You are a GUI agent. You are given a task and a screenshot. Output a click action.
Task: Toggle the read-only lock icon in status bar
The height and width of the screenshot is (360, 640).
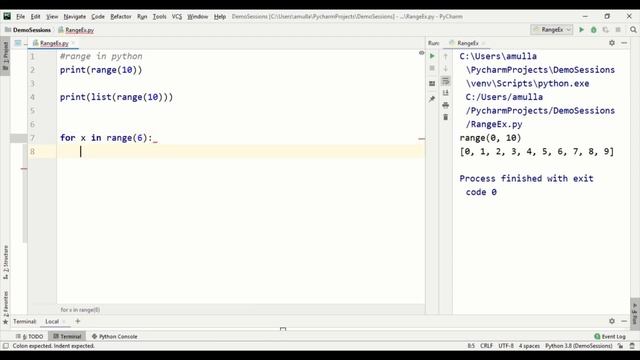620,346
